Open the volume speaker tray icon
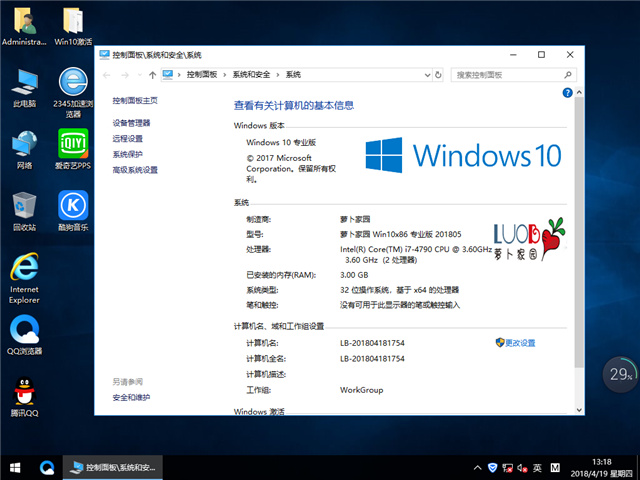The image size is (640, 480). [x=522, y=468]
